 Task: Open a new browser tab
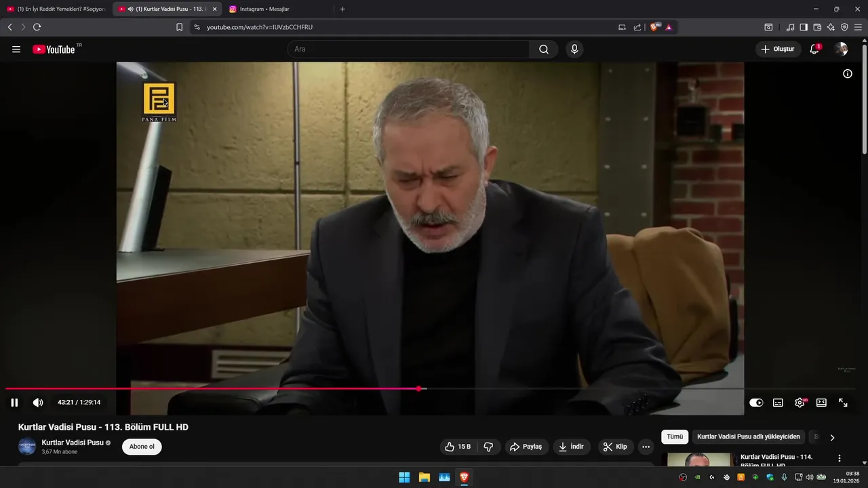342,9
